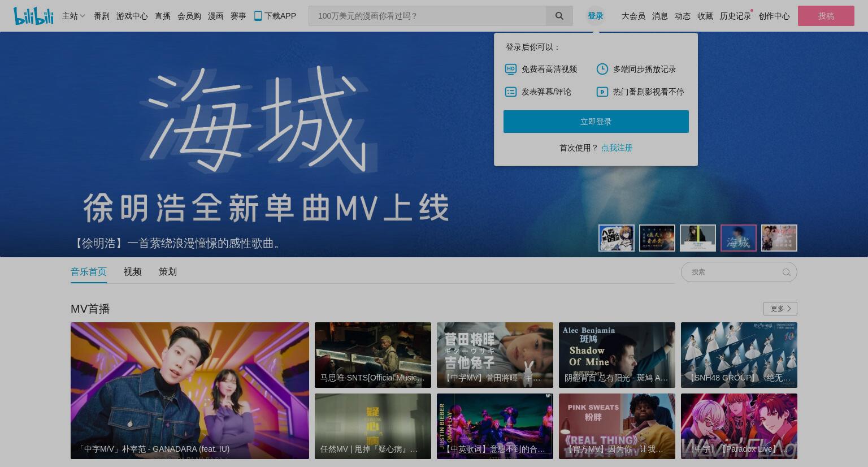
Task: Open 马思唯-SNTS Official Music video
Action: tap(373, 355)
